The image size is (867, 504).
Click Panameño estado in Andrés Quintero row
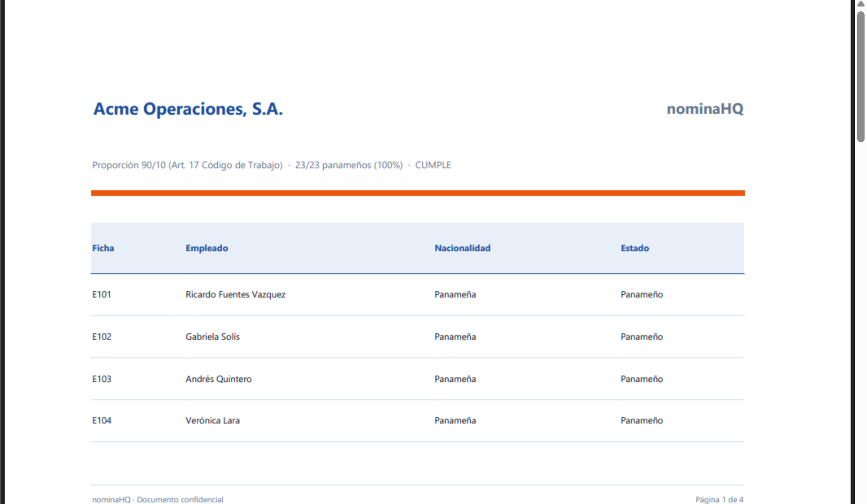(642, 379)
